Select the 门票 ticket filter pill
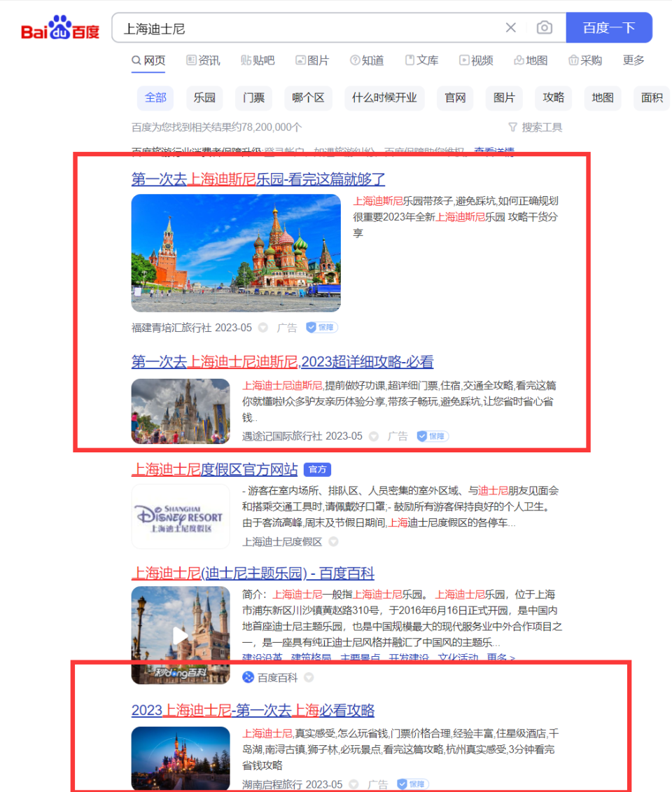The image size is (672, 792). (x=253, y=98)
